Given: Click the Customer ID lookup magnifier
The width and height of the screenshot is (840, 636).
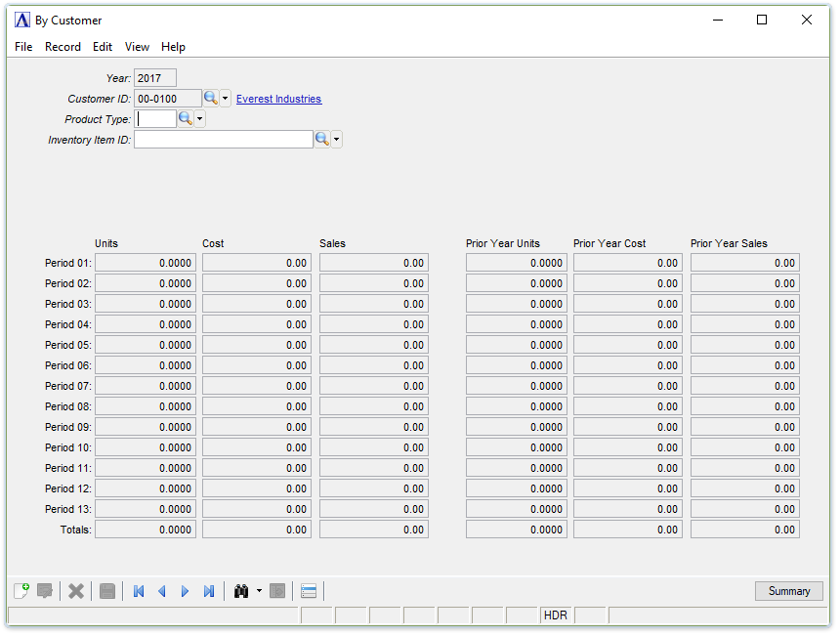Looking at the screenshot, I should (210, 99).
